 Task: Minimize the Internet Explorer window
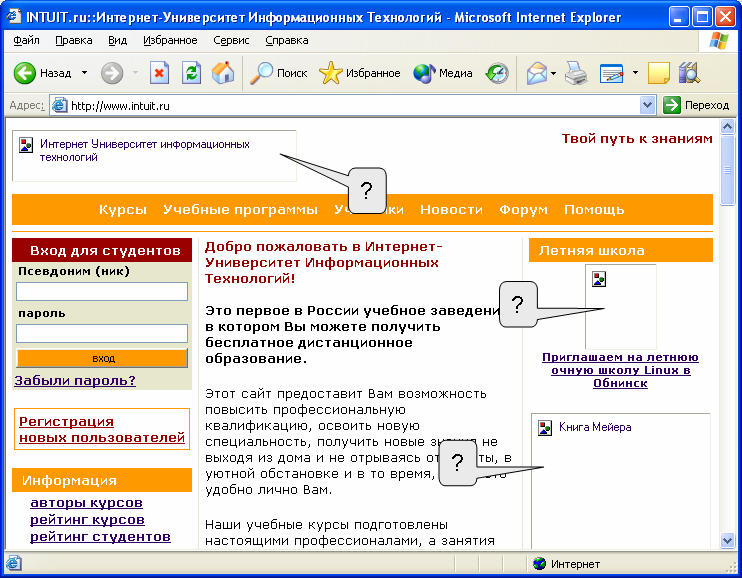coord(679,18)
